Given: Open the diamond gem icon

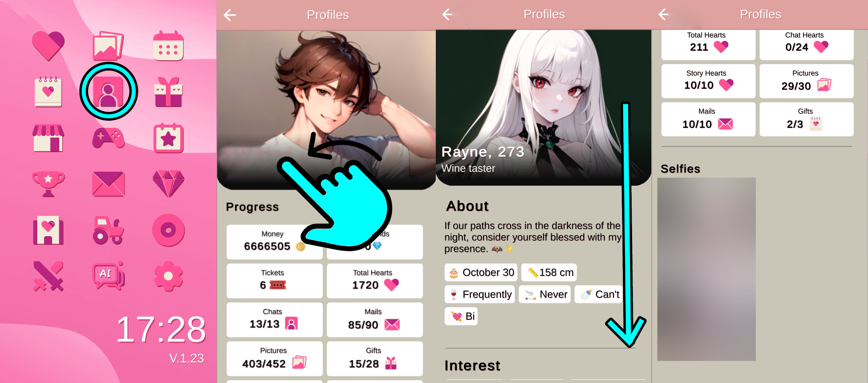Looking at the screenshot, I should click(168, 184).
